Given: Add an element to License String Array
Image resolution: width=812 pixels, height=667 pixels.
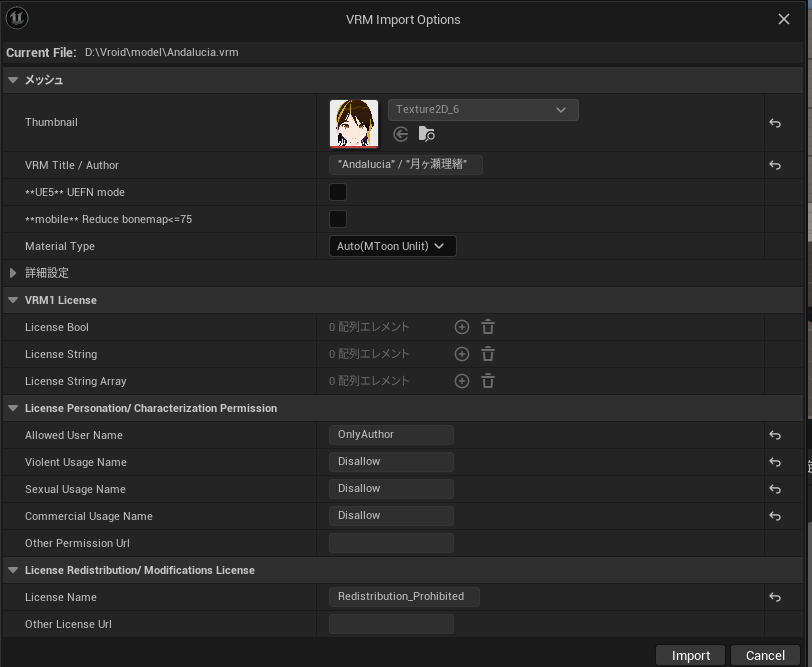Looking at the screenshot, I should pos(461,380).
